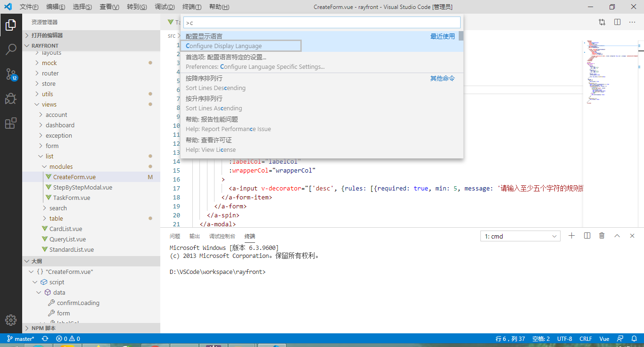Open the 帮助(H) menu
This screenshot has width=644, height=347.
click(219, 7)
